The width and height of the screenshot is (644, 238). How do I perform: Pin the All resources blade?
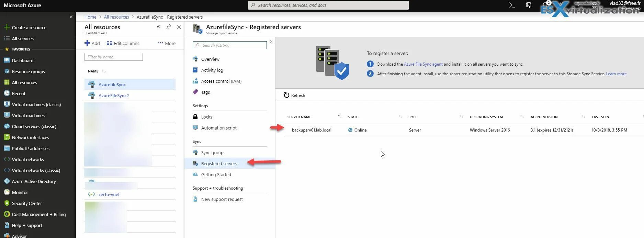(168, 27)
